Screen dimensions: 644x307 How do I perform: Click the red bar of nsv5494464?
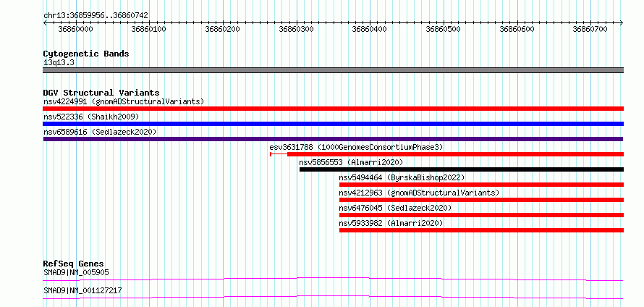coord(481,185)
